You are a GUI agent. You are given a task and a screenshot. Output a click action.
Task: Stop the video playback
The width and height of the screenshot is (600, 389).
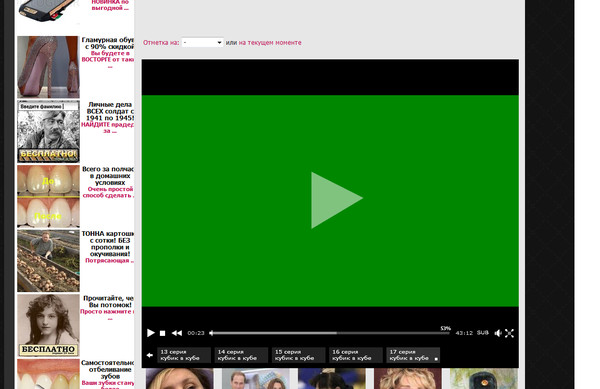(x=162, y=334)
